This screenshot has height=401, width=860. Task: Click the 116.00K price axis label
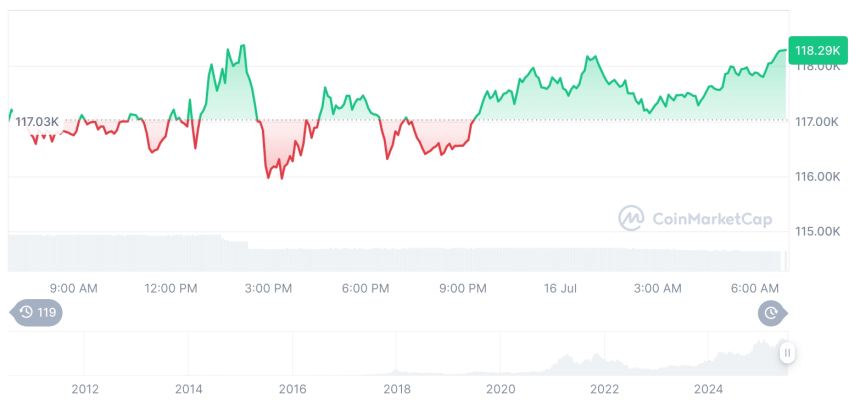coord(817,177)
